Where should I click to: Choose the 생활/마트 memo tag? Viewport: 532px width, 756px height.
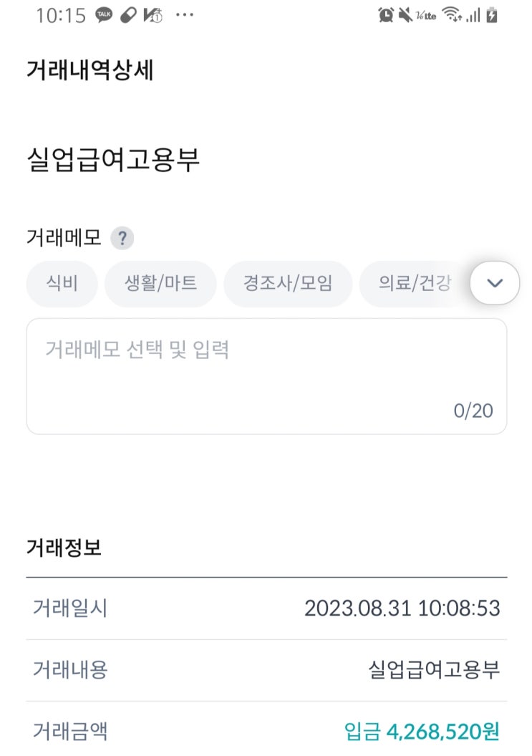160,283
